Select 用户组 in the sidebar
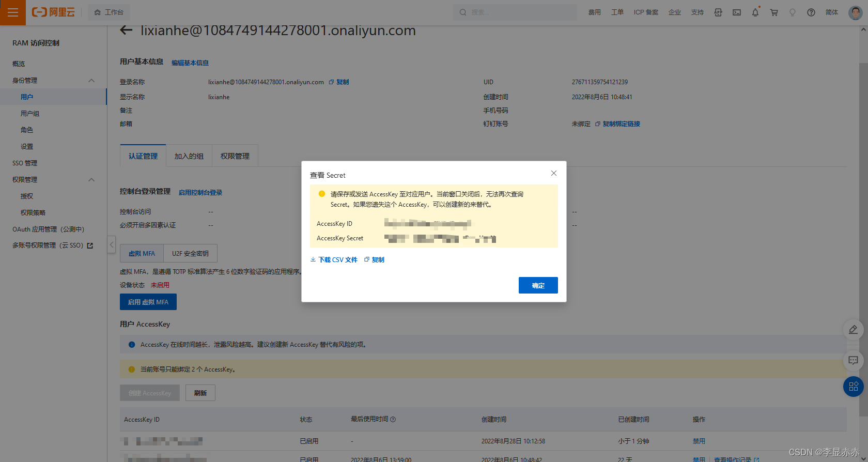This screenshot has width=868, height=462. pos(30,113)
